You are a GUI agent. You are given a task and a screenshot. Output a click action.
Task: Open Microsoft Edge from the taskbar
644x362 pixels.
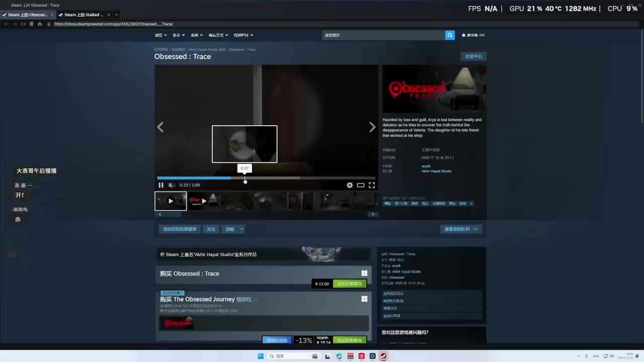(339, 356)
